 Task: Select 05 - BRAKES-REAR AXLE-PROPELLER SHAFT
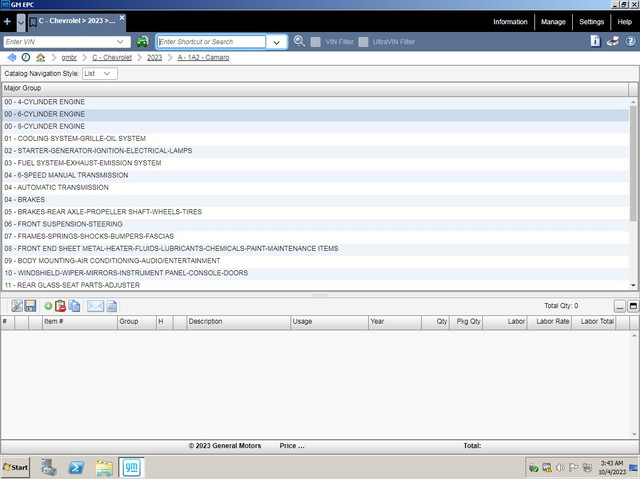(315, 212)
